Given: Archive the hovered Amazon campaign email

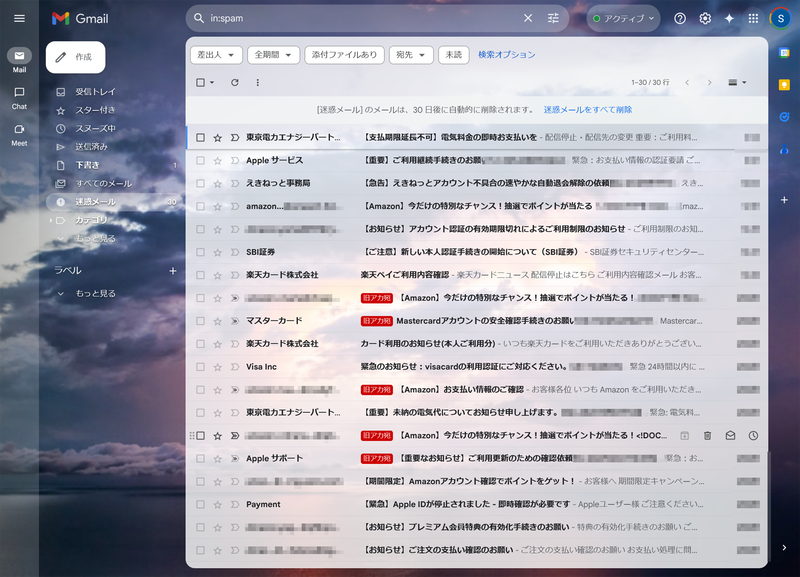Looking at the screenshot, I should 685,435.
